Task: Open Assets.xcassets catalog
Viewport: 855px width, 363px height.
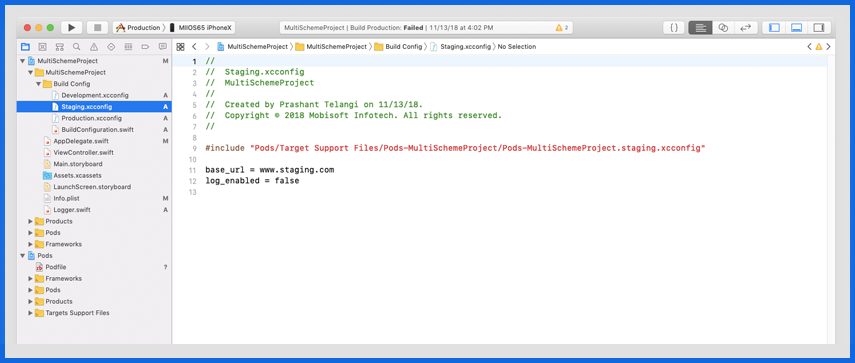Action: (94, 176)
